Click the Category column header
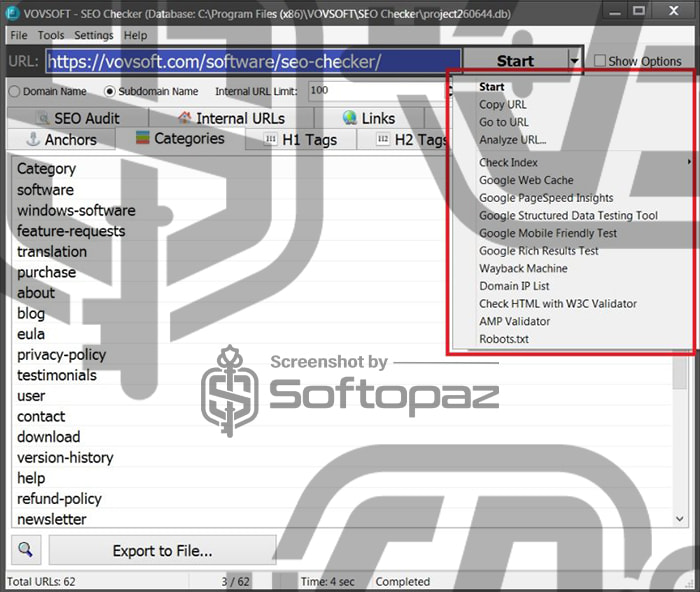The width and height of the screenshot is (700, 592). click(x=46, y=169)
